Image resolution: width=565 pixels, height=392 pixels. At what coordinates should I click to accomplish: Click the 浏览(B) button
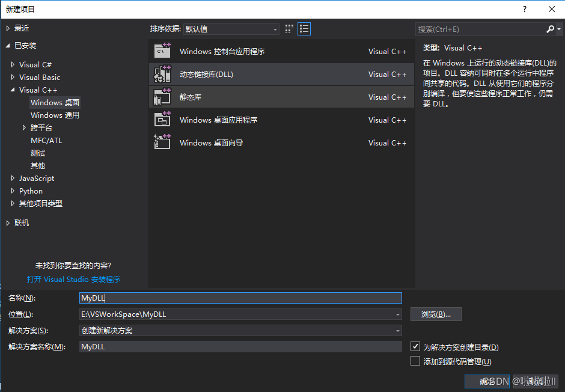coord(436,314)
